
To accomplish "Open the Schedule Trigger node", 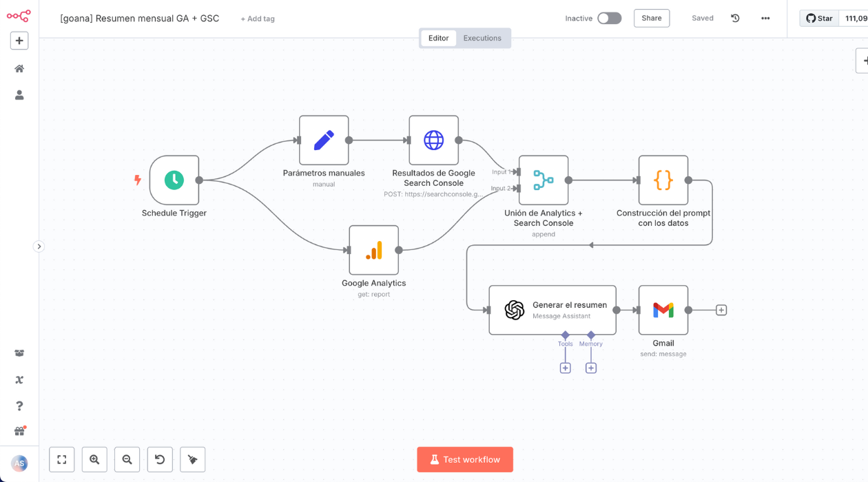I will pyautogui.click(x=174, y=180).
